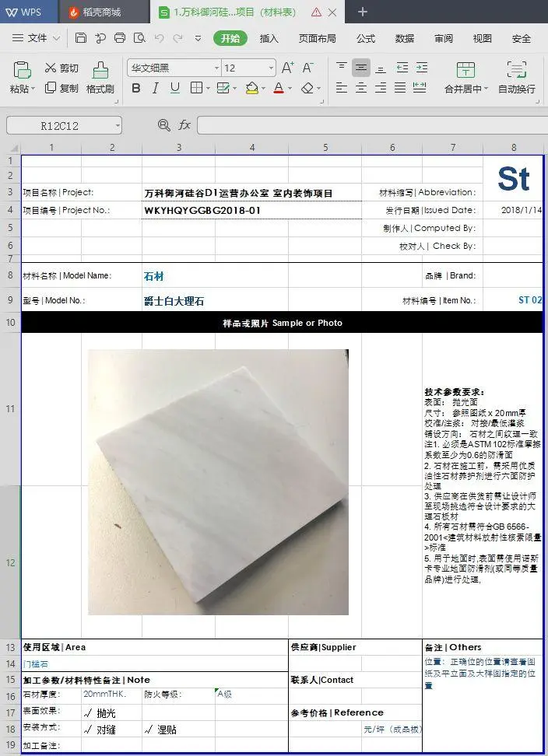Toggle Bold formatting
548x756 pixels.
click(x=136, y=89)
